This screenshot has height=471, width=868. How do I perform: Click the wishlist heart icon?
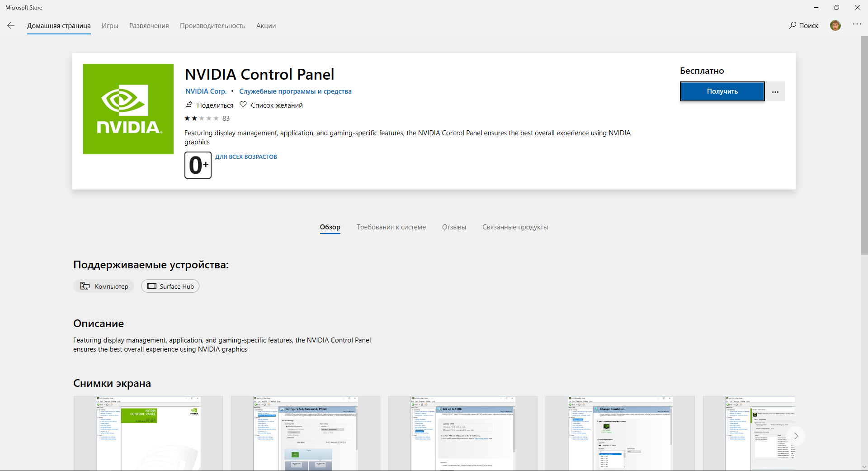click(x=243, y=105)
